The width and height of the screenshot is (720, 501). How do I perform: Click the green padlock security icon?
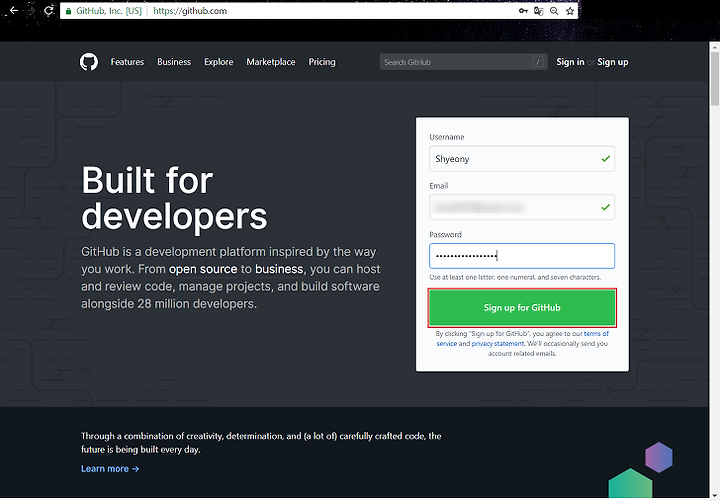[68, 11]
